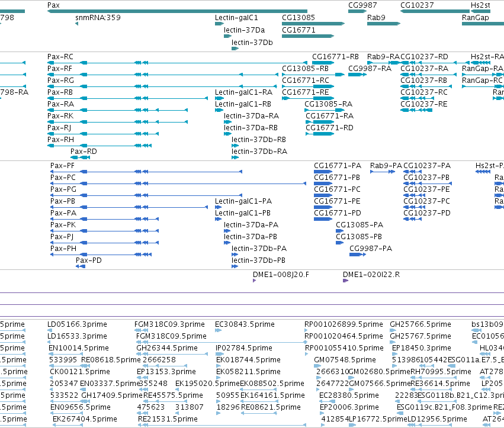
Task: Select the Pax-PC protein label
Action: click(x=63, y=178)
